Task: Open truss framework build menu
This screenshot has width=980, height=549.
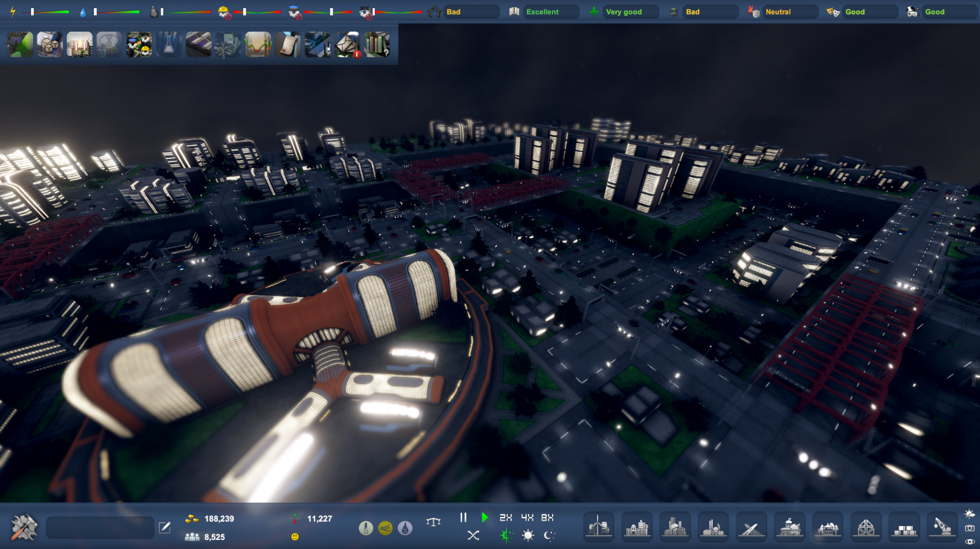Action: [866, 527]
